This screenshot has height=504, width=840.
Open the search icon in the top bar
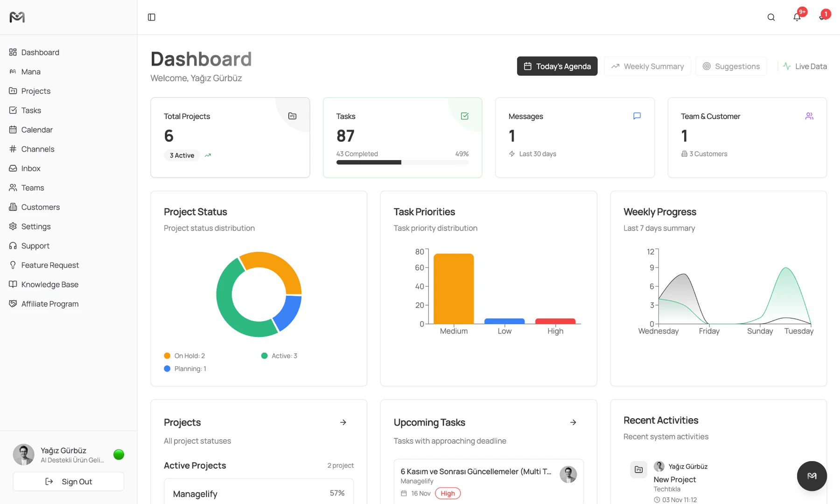[770, 17]
